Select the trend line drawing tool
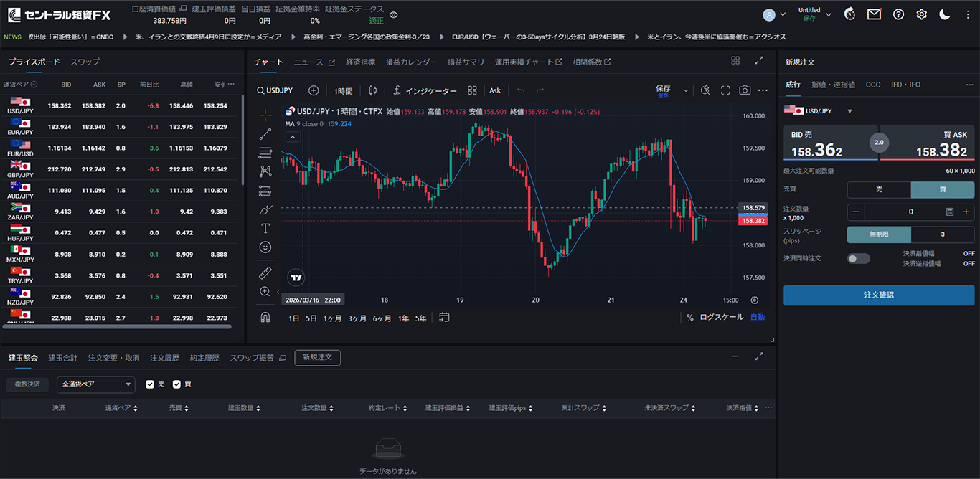This screenshot has height=479, width=980. (x=265, y=133)
